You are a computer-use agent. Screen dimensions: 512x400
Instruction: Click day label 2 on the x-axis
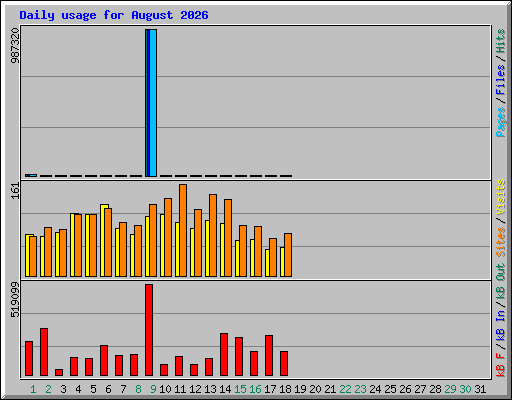coord(48,389)
